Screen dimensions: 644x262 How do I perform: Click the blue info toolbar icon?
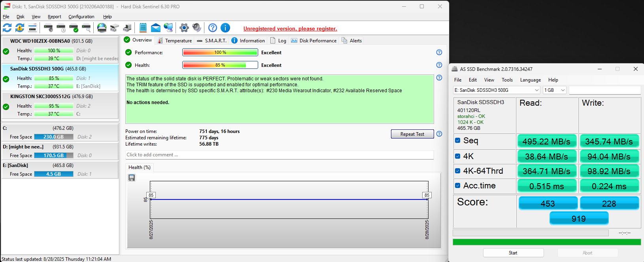[x=225, y=28]
